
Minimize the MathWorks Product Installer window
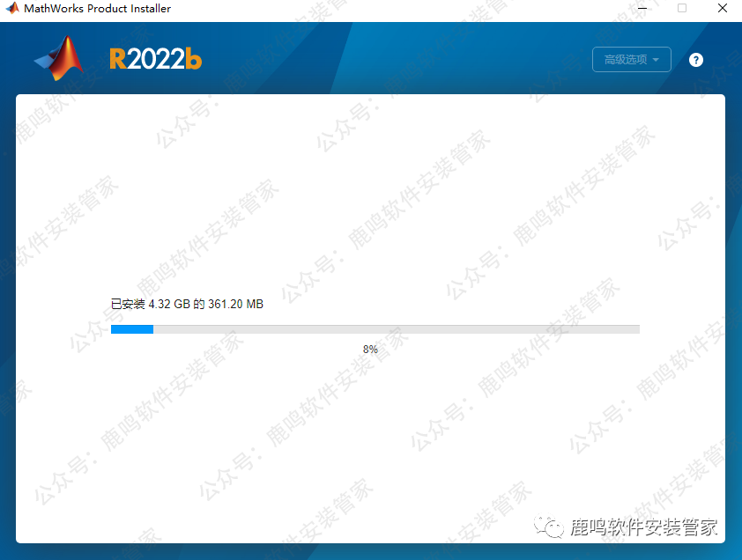tap(642, 9)
